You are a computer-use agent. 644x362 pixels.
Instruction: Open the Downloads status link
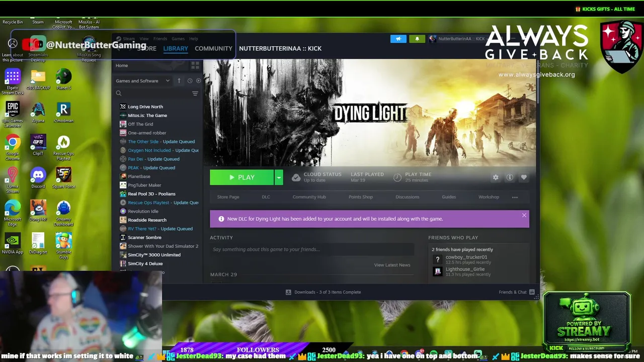[x=323, y=292]
